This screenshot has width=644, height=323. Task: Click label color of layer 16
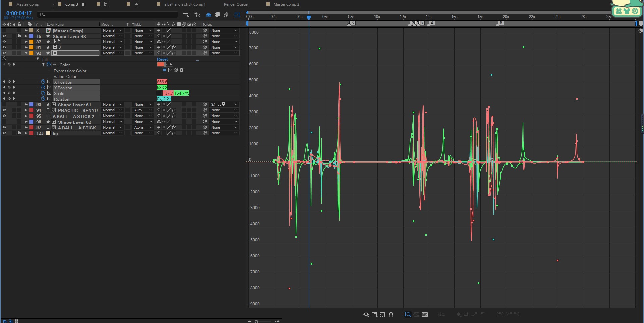31,36
